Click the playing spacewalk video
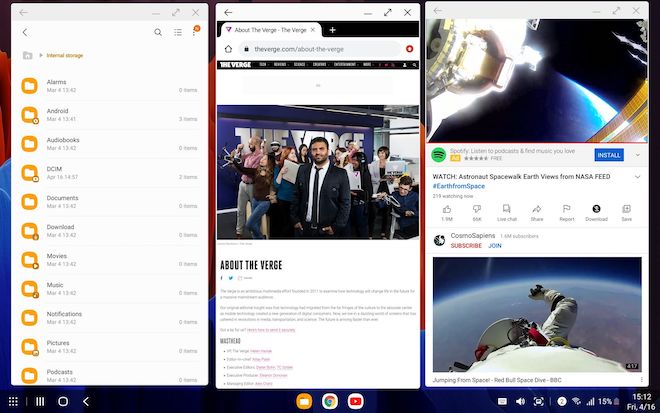Viewport: 660px width, 413px height. [x=537, y=80]
